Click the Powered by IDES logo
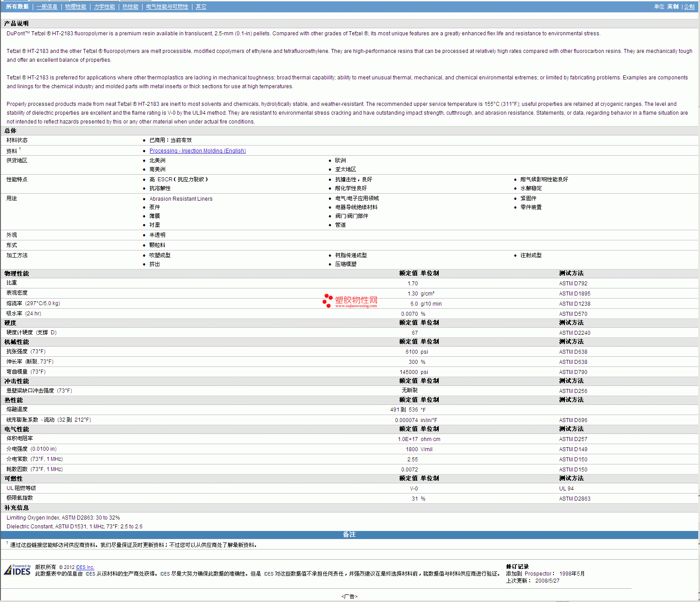The image size is (700, 602). [17, 570]
